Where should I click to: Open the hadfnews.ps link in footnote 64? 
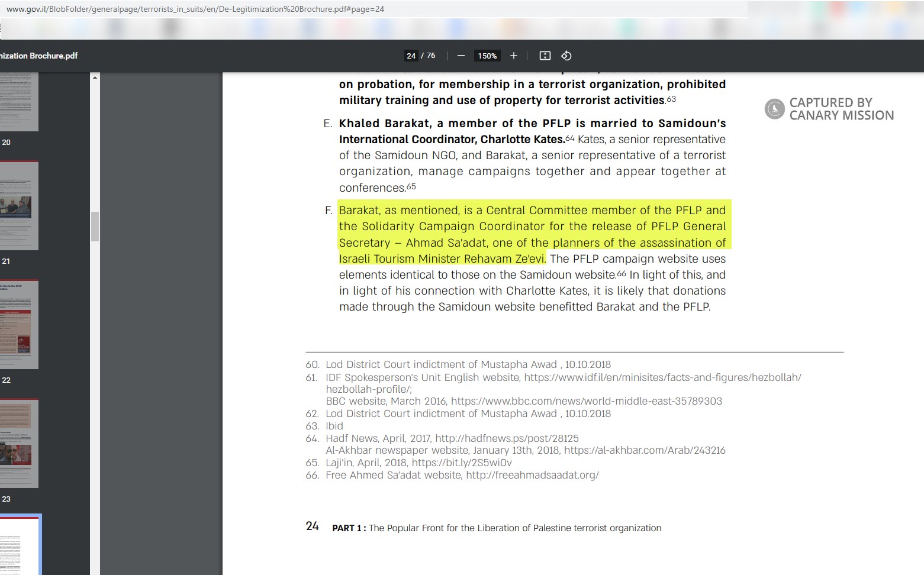click(x=507, y=438)
